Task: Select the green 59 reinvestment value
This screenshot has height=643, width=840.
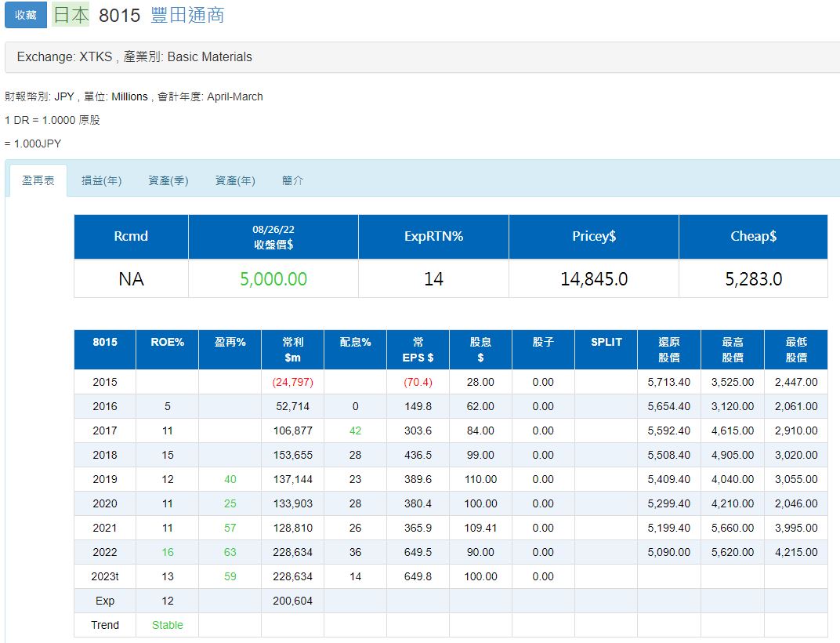Action: tap(230, 576)
